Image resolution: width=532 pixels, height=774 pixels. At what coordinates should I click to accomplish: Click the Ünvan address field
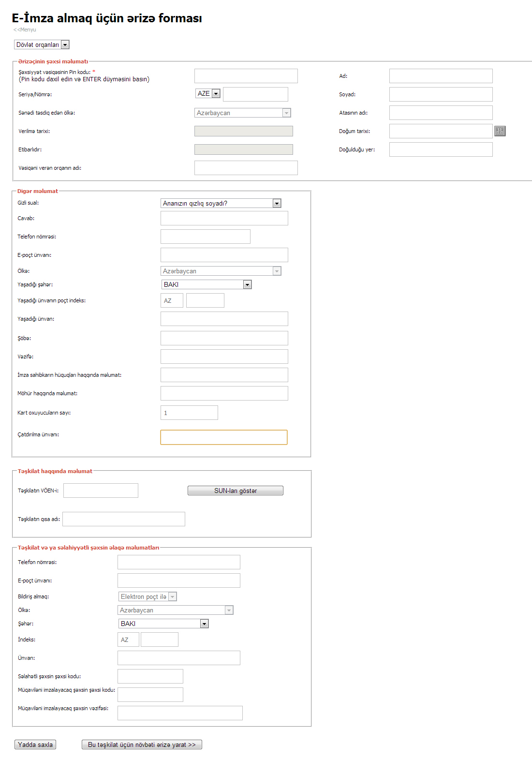[x=179, y=658]
